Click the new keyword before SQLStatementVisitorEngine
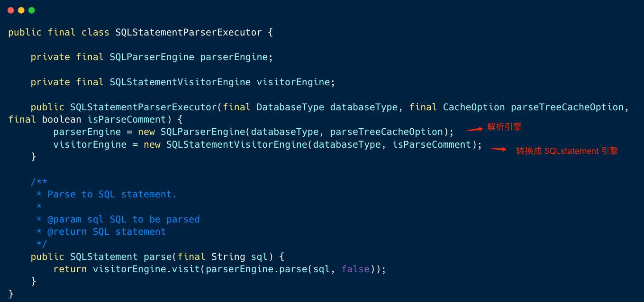The image size is (644, 302). pyautogui.click(x=152, y=144)
